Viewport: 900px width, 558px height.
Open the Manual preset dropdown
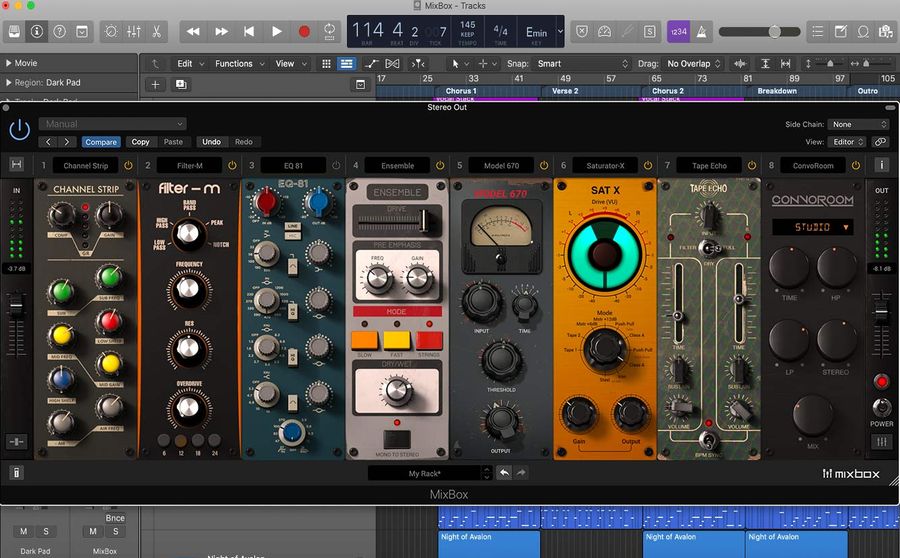click(112, 123)
